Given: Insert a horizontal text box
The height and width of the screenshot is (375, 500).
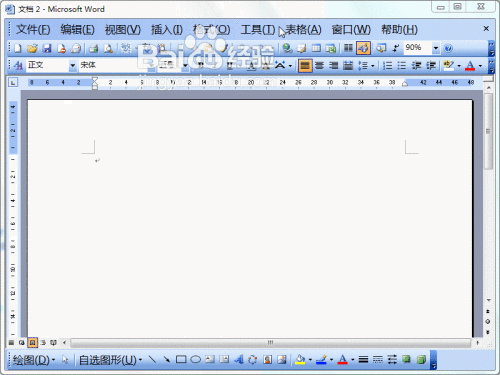Looking at the screenshot, I should (210, 359).
